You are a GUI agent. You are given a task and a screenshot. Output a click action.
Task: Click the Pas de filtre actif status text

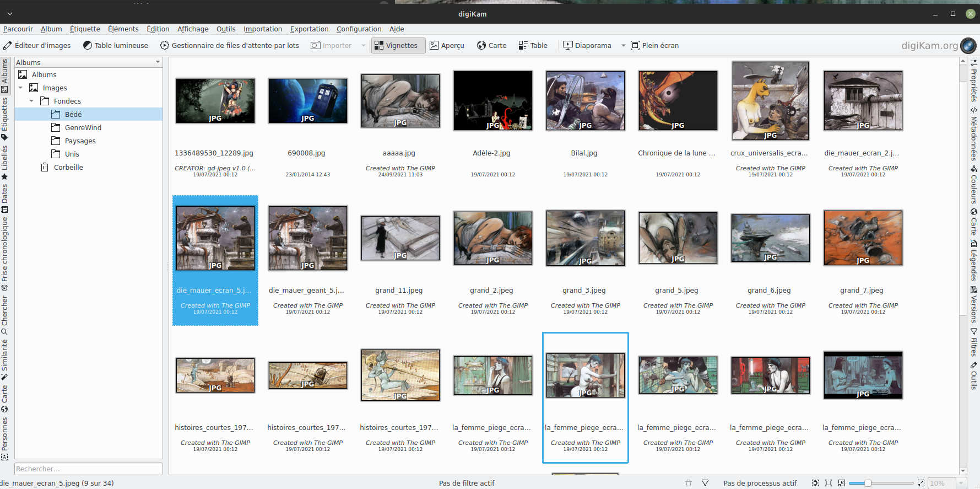(467, 483)
